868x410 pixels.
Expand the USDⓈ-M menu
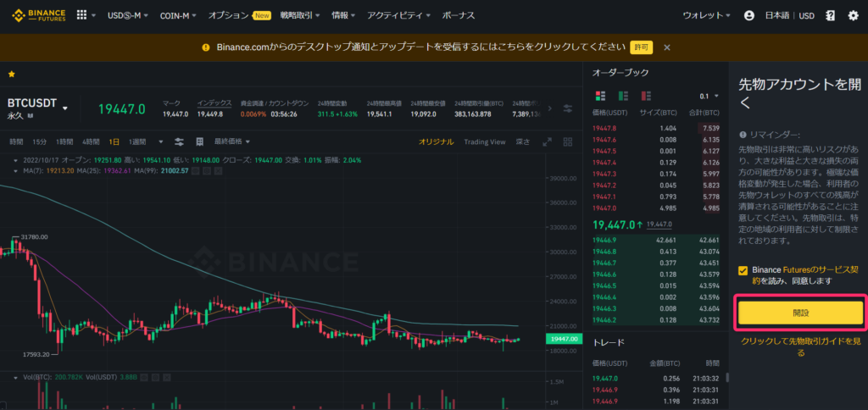128,15
